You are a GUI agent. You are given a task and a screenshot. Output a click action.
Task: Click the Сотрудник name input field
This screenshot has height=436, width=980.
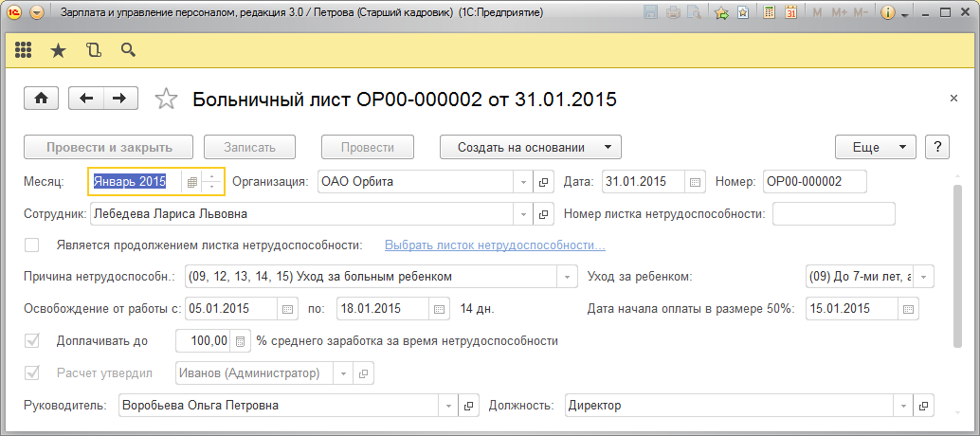coord(302,213)
